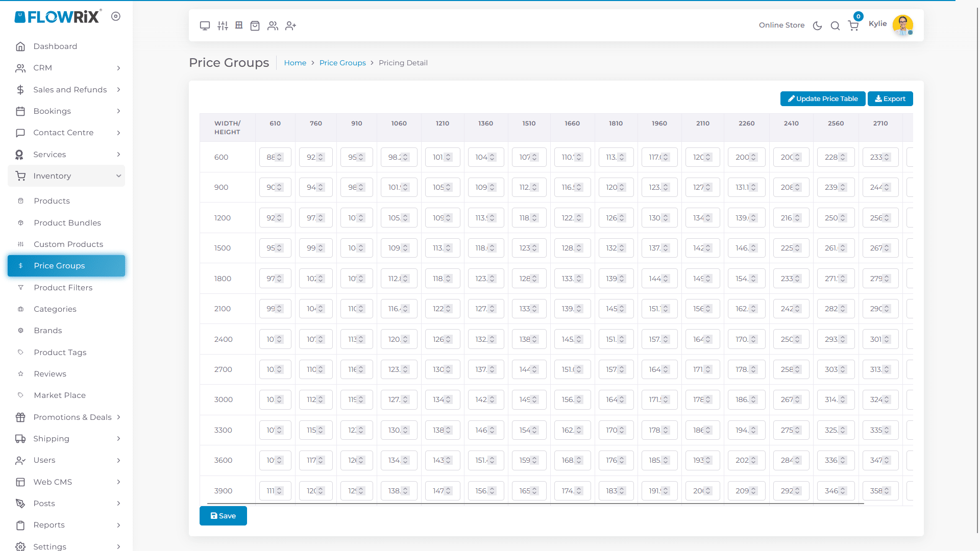Click the circle icon next to FLOWRIX logo
Image resolution: width=980 pixels, height=551 pixels.
click(116, 16)
